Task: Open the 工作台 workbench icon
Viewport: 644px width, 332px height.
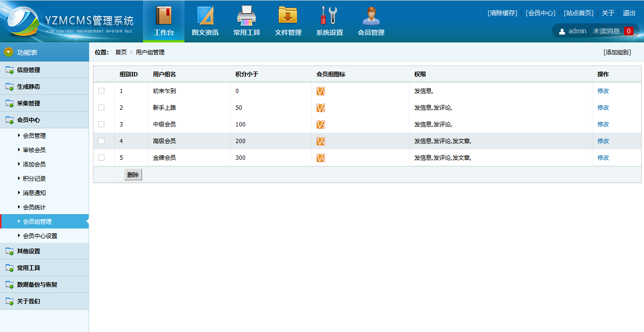Action: [164, 16]
